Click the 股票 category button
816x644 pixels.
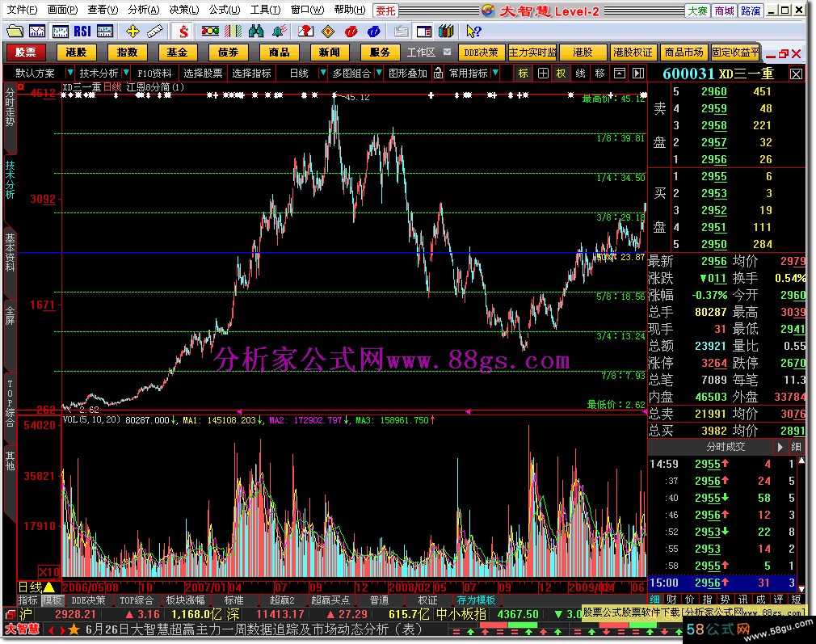pyautogui.click(x=26, y=52)
